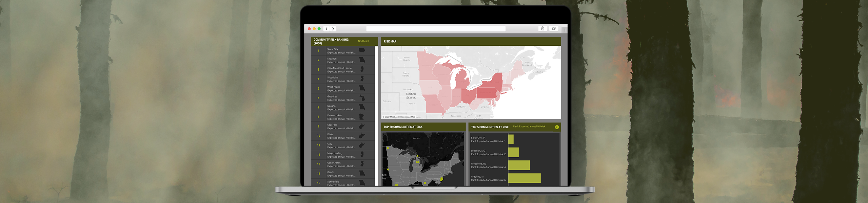868x203 pixels.
Task: Click the ranking list vertical scrollbar
Action: coord(376,115)
